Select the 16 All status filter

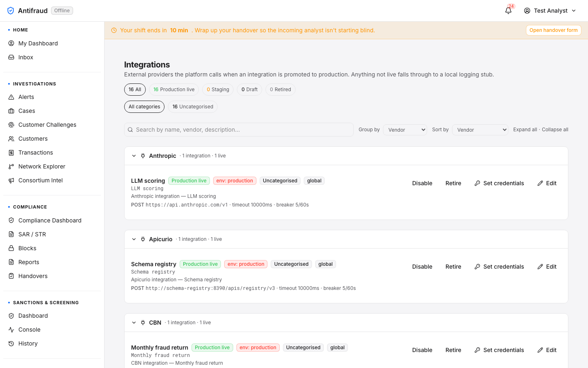click(135, 90)
